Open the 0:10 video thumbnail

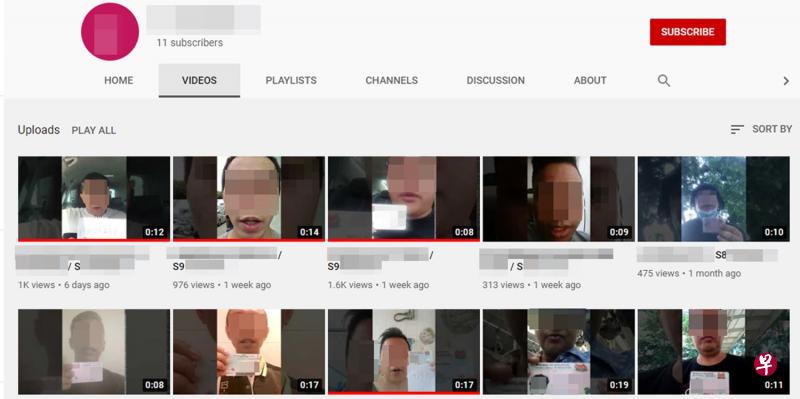point(714,199)
